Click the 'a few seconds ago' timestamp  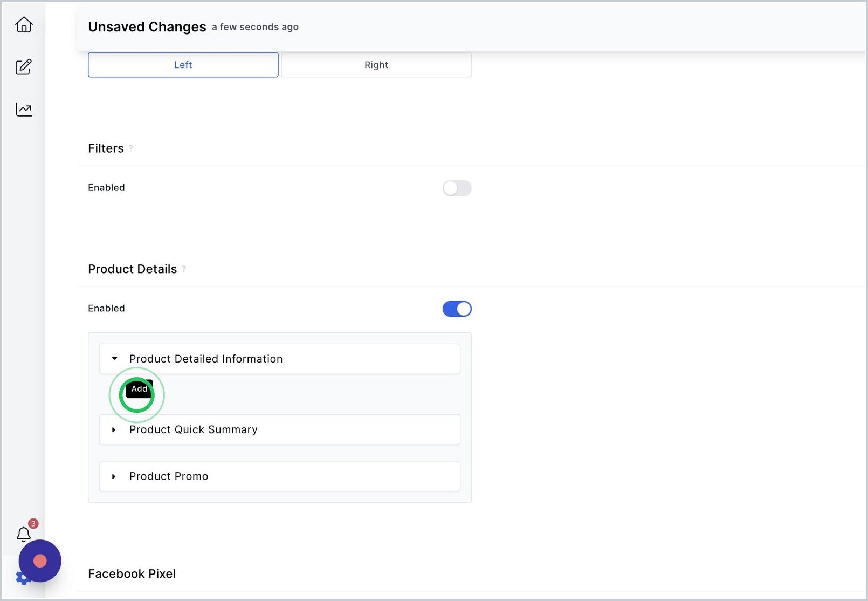coord(255,27)
